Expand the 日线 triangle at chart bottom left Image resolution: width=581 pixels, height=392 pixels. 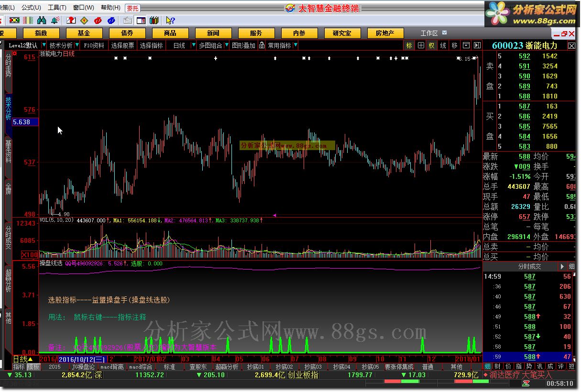[x=31, y=359]
